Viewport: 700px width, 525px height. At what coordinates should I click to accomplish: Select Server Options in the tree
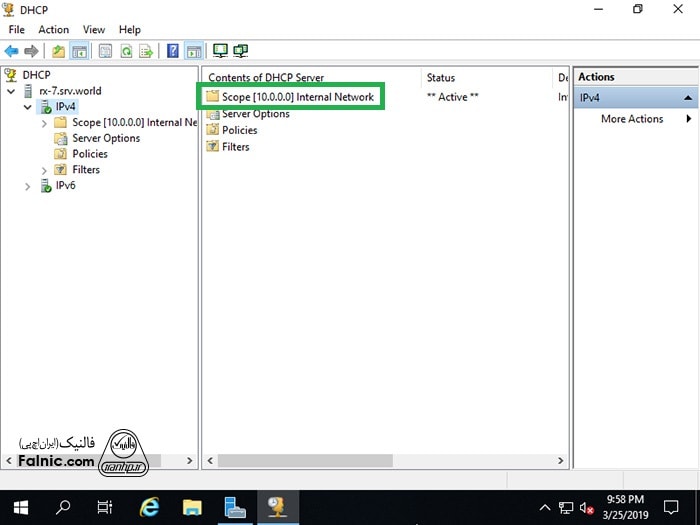pyautogui.click(x=106, y=138)
